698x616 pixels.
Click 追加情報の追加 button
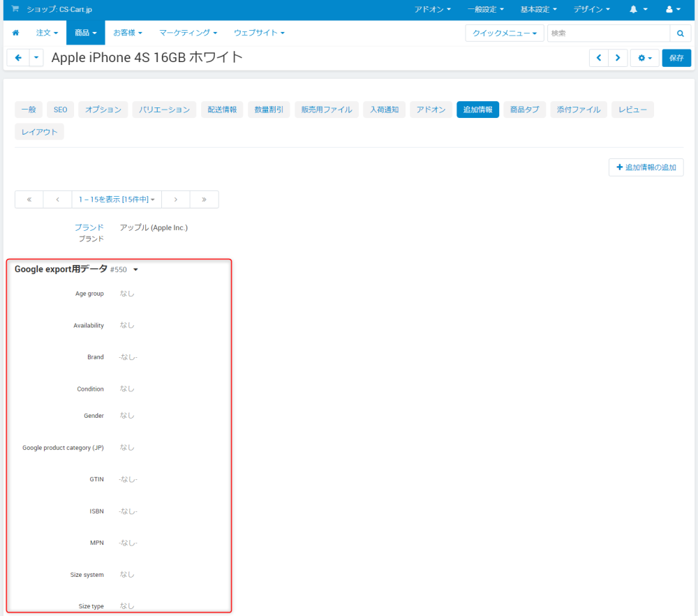point(646,167)
